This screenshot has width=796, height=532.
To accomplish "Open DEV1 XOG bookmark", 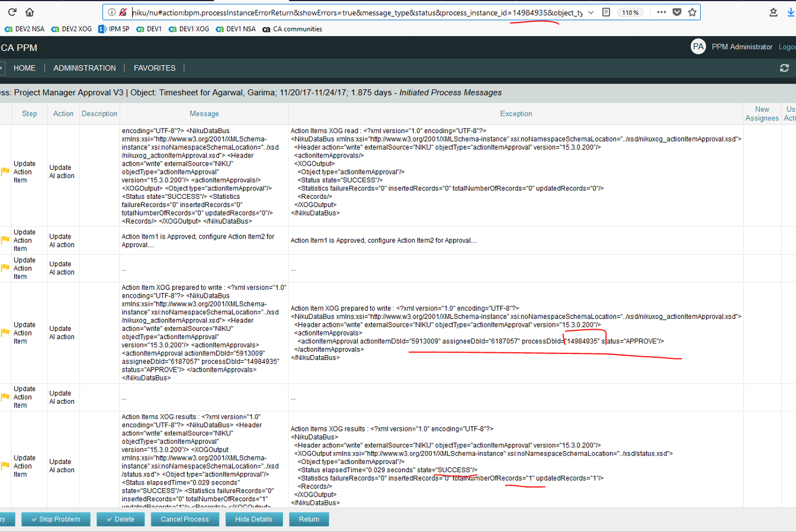I will (x=189, y=29).
